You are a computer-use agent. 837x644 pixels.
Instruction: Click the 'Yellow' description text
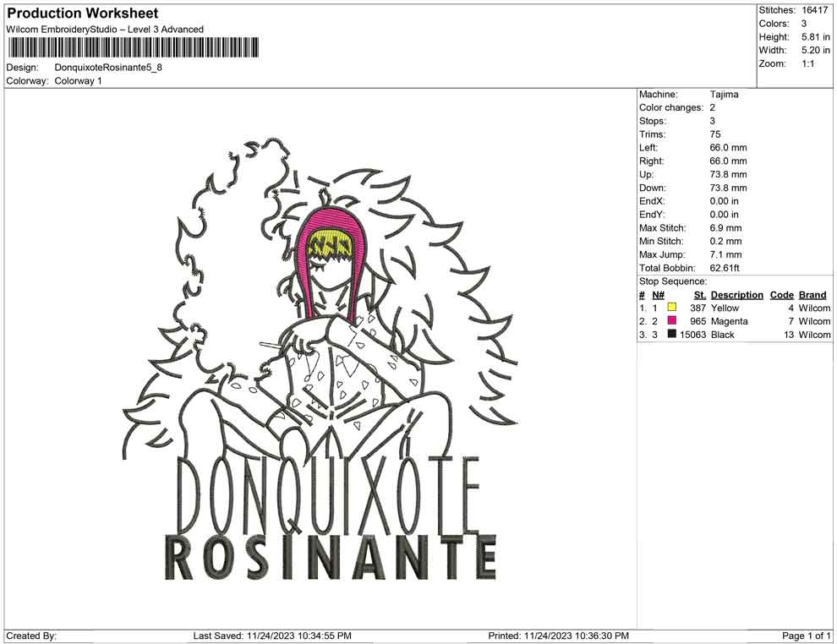coord(725,308)
